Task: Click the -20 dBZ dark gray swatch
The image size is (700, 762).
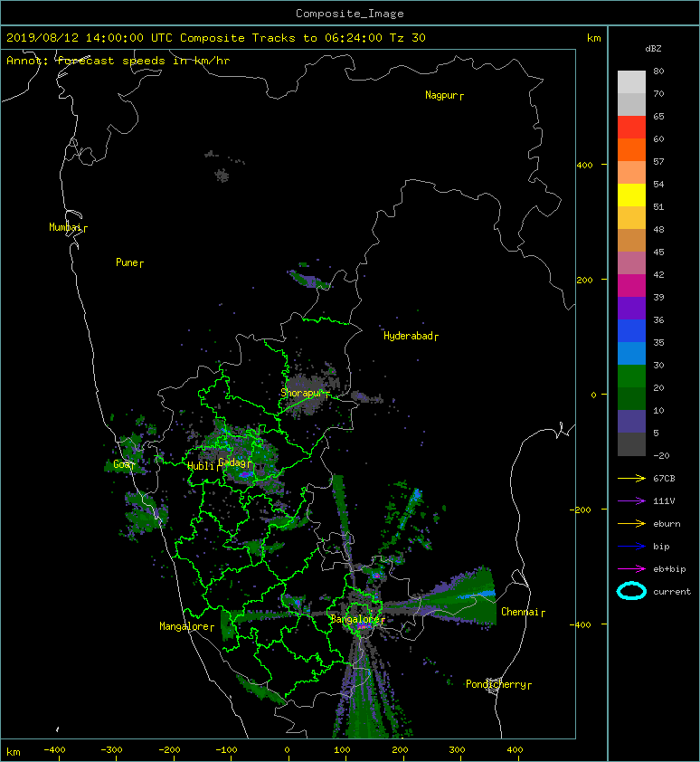Action: (x=631, y=443)
